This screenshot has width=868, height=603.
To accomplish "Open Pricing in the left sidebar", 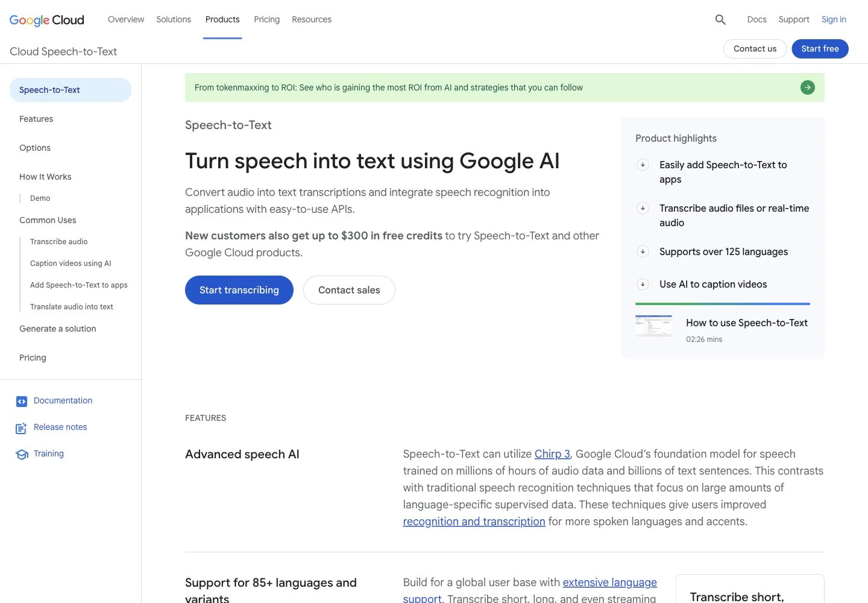I will [33, 358].
